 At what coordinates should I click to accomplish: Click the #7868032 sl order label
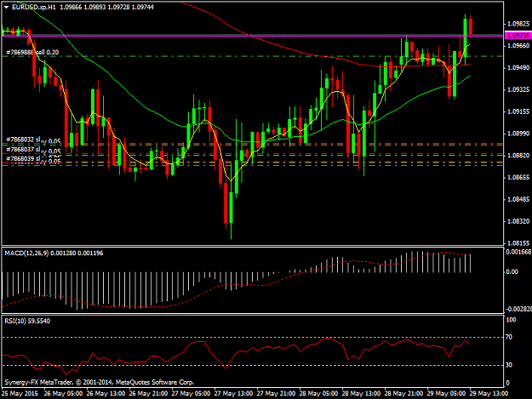(23, 140)
